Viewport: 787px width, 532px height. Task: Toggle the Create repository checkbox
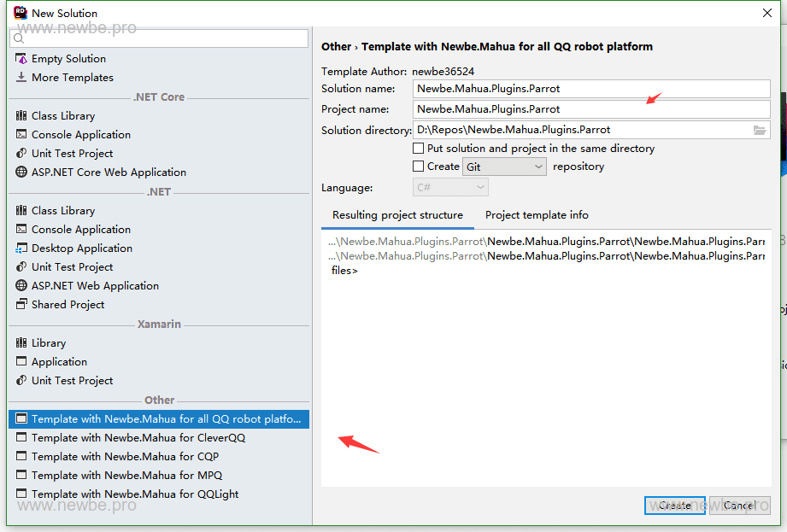[419, 167]
